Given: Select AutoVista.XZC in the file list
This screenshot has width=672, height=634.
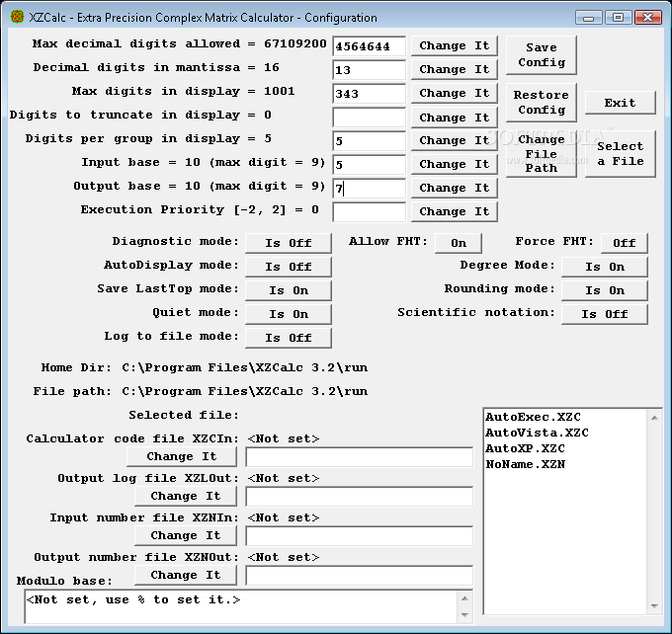Looking at the screenshot, I should 537,433.
